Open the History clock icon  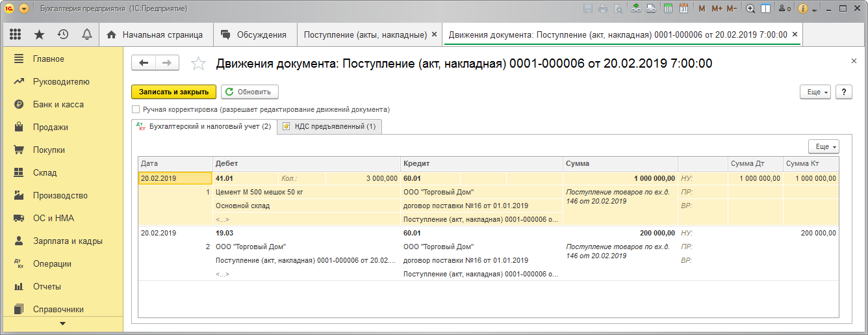point(63,34)
